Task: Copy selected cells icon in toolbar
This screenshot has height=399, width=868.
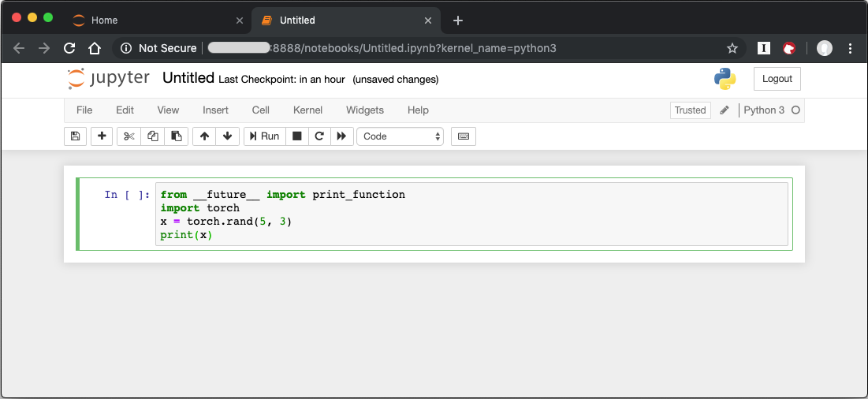Action: 153,136
